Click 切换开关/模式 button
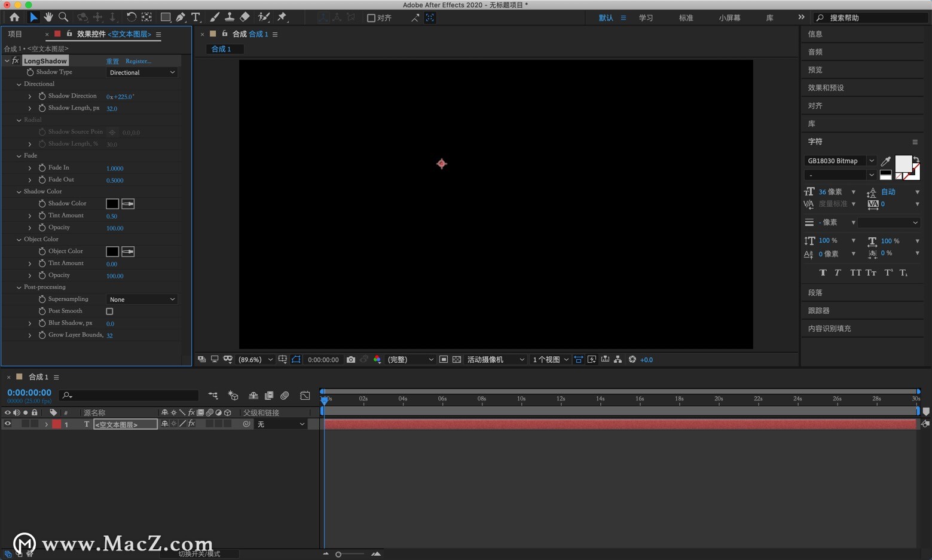The image size is (932, 560). (x=199, y=554)
